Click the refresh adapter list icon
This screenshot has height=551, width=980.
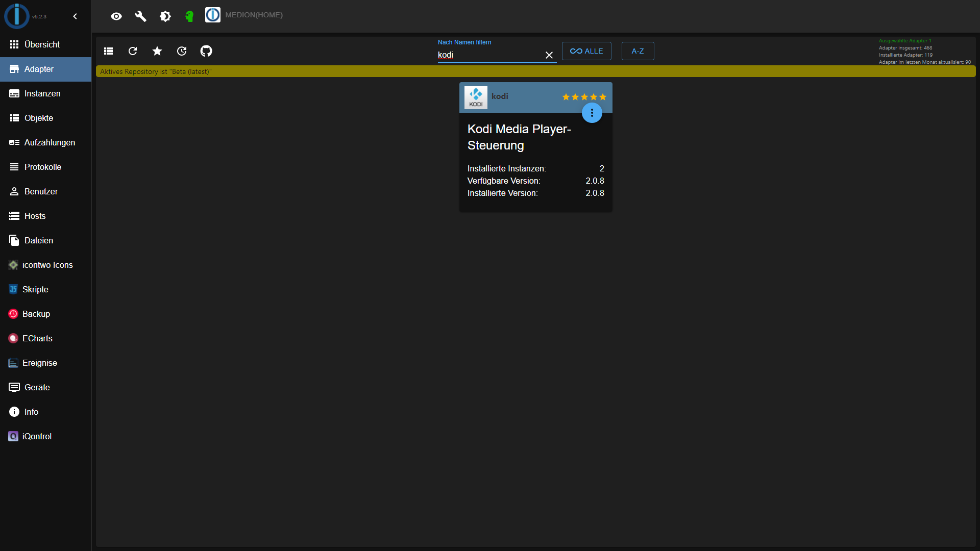pyautogui.click(x=133, y=51)
